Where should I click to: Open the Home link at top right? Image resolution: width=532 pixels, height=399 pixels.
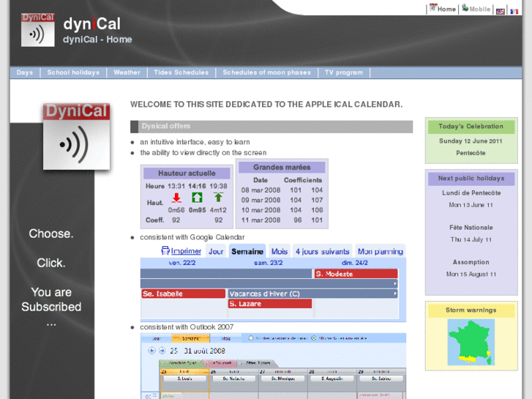443,9
